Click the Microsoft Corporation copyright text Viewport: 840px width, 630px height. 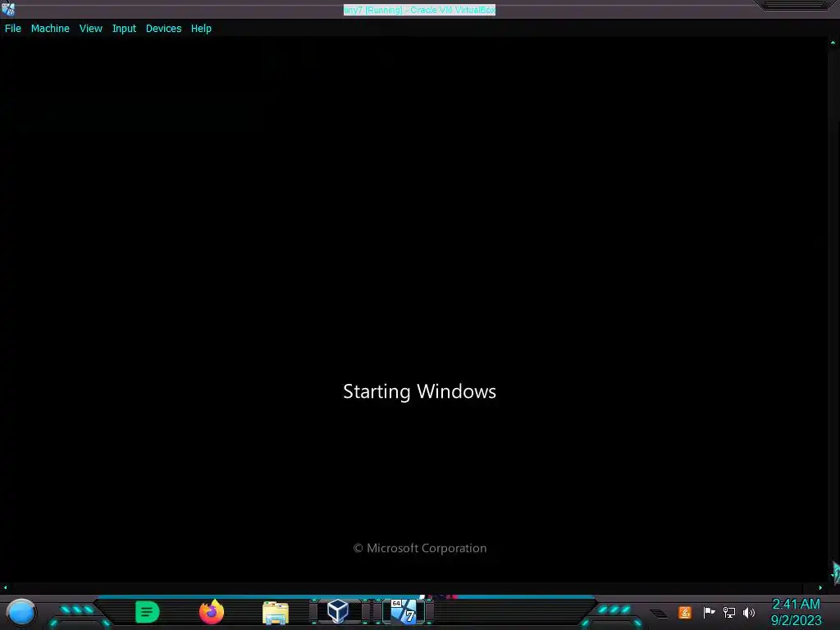coord(420,548)
